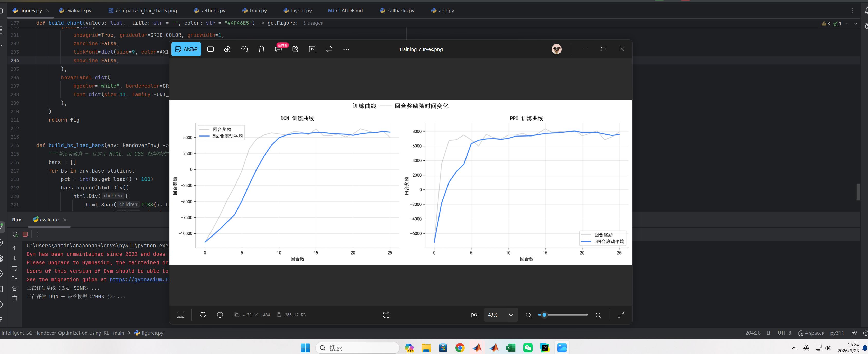Jump to next highlighted problem arrow
868x354 pixels.
(x=855, y=24)
